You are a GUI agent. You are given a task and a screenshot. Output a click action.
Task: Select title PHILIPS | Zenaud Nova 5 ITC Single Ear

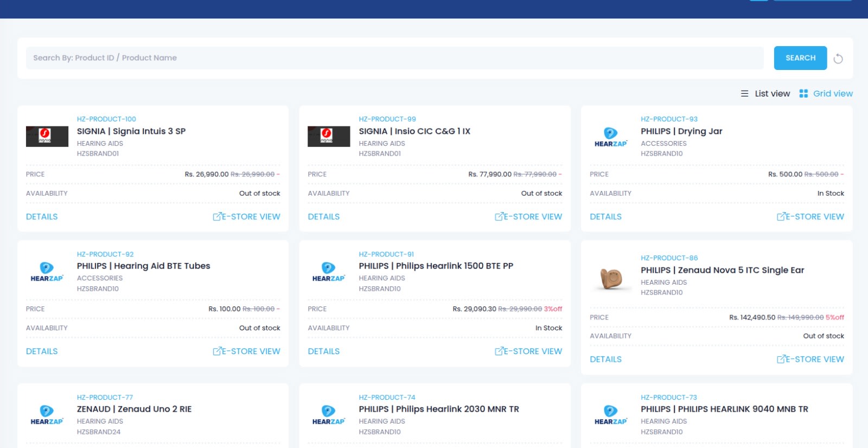(722, 270)
